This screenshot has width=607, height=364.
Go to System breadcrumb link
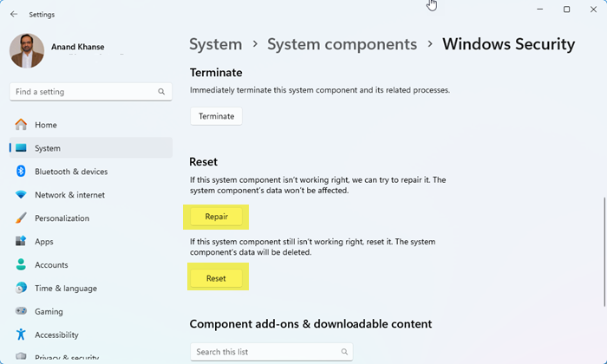(x=215, y=44)
